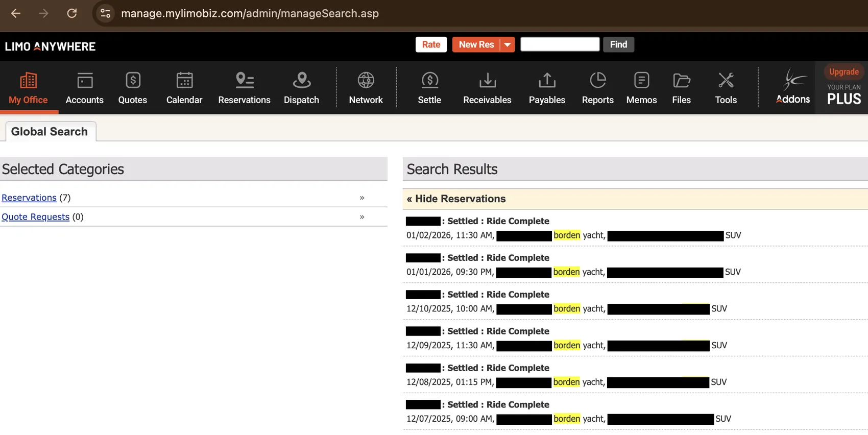The image size is (868, 435).
Task: Click the New Res button
Action: pos(476,44)
